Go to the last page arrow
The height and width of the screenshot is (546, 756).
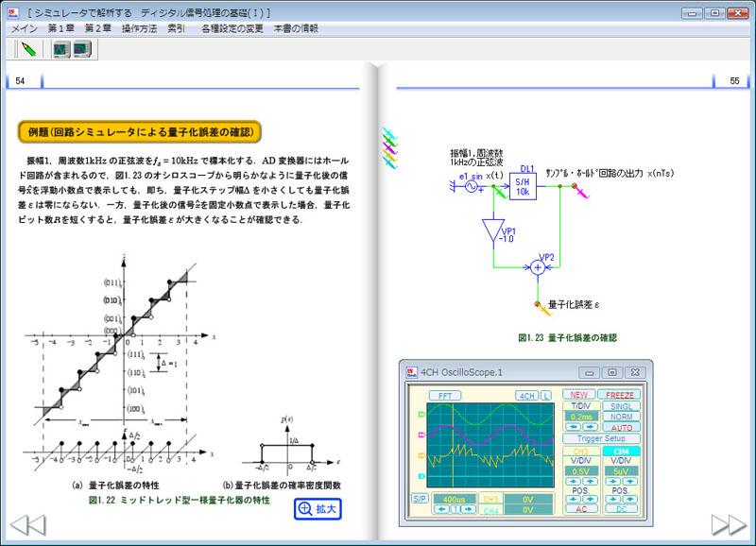tap(730, 525)
